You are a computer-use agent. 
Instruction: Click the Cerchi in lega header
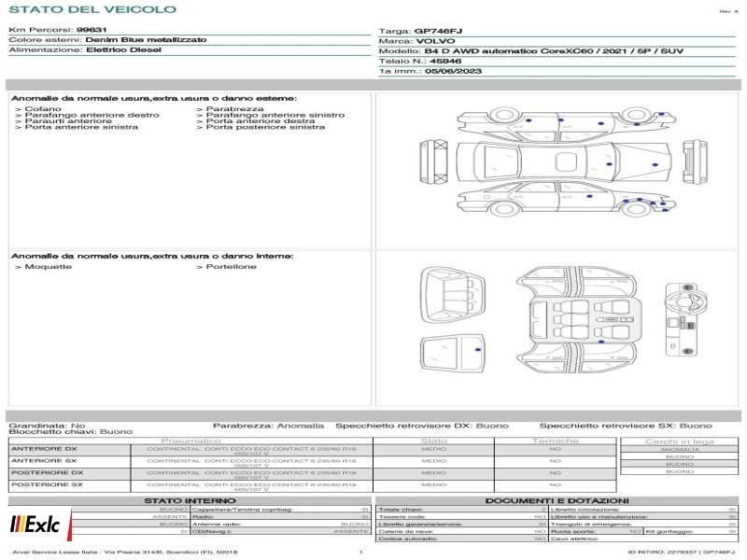coord(680,441)
